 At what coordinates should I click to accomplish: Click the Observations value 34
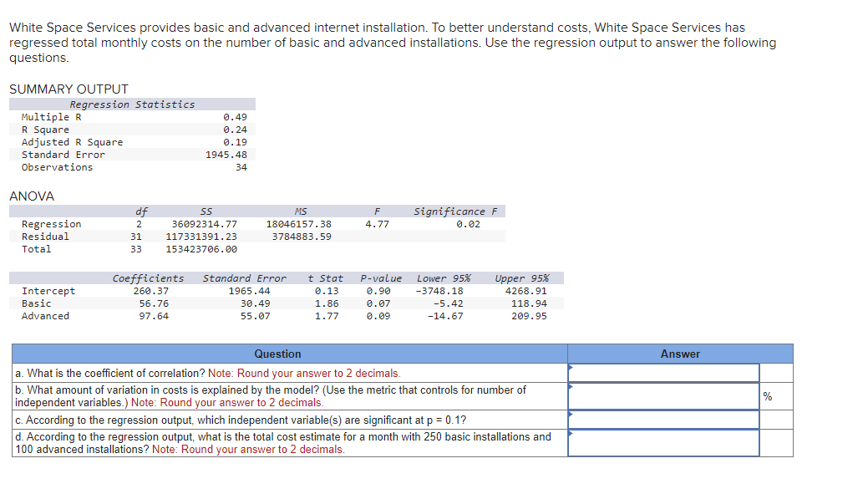click(241, 167)
